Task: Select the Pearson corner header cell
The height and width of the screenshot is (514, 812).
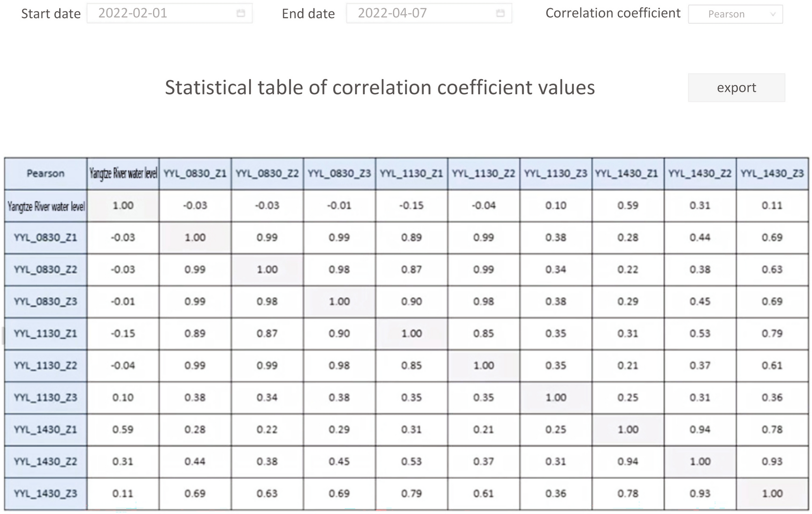Action: (x=45, y=174)
